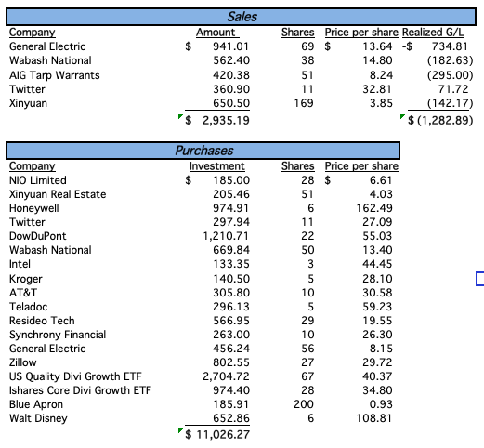Click Xinyuan Real Estate row name
Viewport: 484px width, 448px height.
[x=58, y=194]
